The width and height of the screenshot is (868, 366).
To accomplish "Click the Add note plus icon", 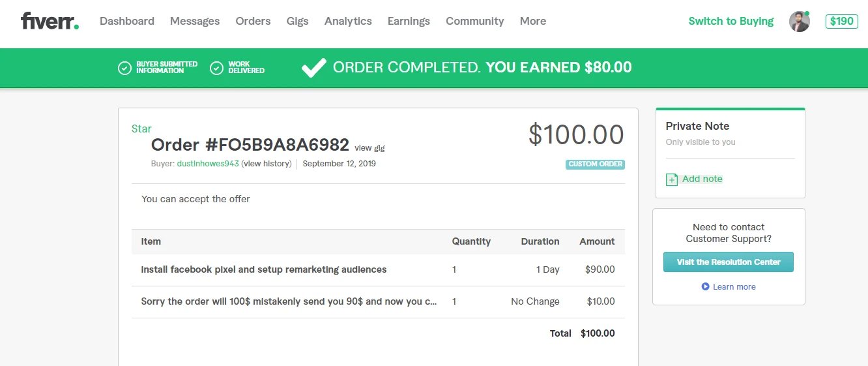I will click(672, 179).
